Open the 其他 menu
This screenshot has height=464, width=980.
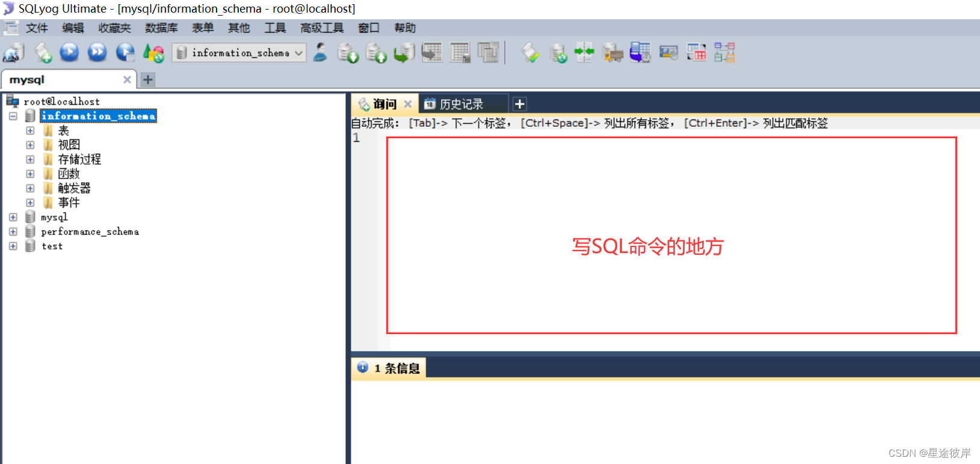point(239,28)
